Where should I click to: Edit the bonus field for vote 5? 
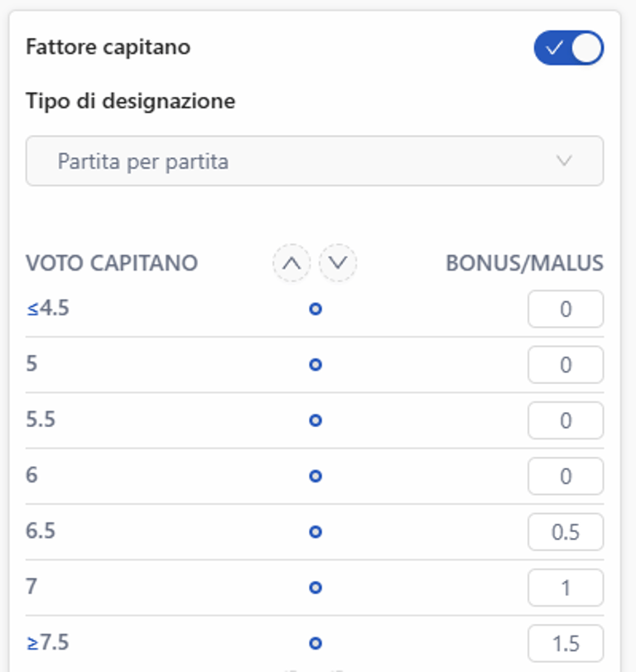[566, 365]
